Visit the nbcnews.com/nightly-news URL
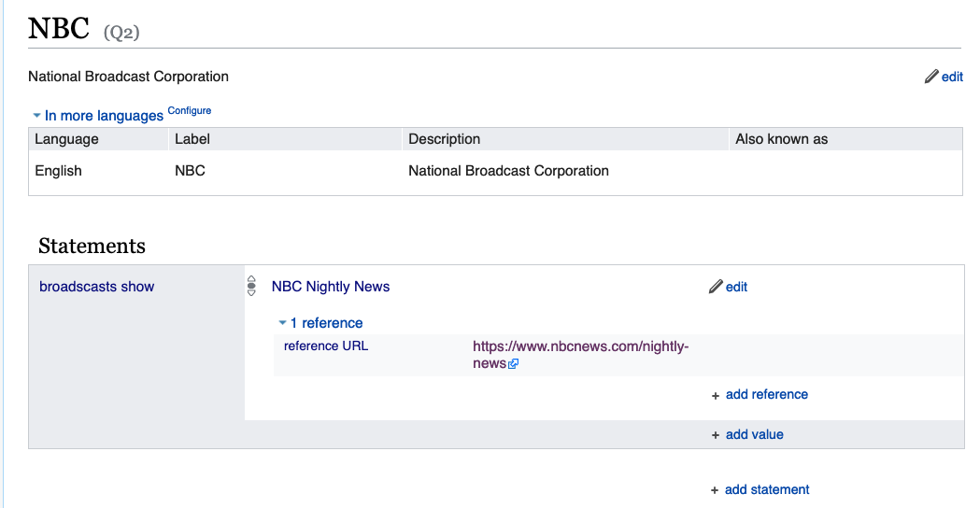Screen dimensions: 980x508 (x=581, y=355)
